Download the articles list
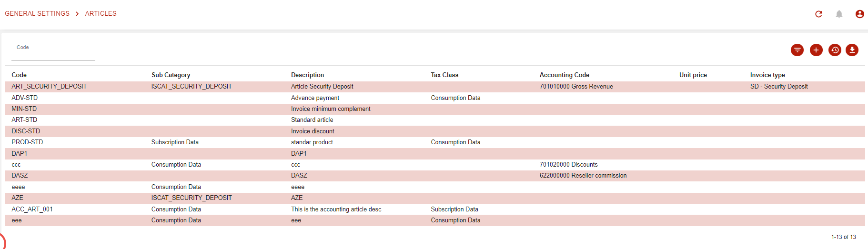This screenshot has height=249, width=868. tap(852, 50)
